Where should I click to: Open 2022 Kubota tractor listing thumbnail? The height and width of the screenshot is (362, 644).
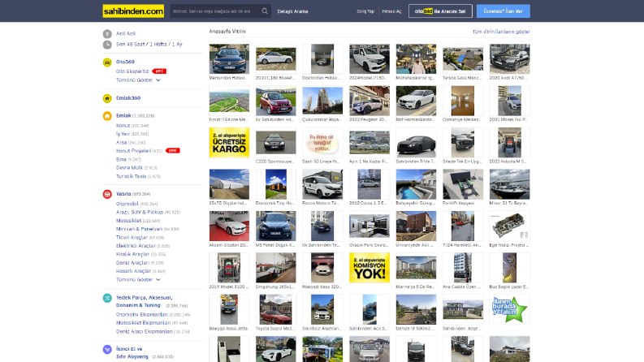509,142
